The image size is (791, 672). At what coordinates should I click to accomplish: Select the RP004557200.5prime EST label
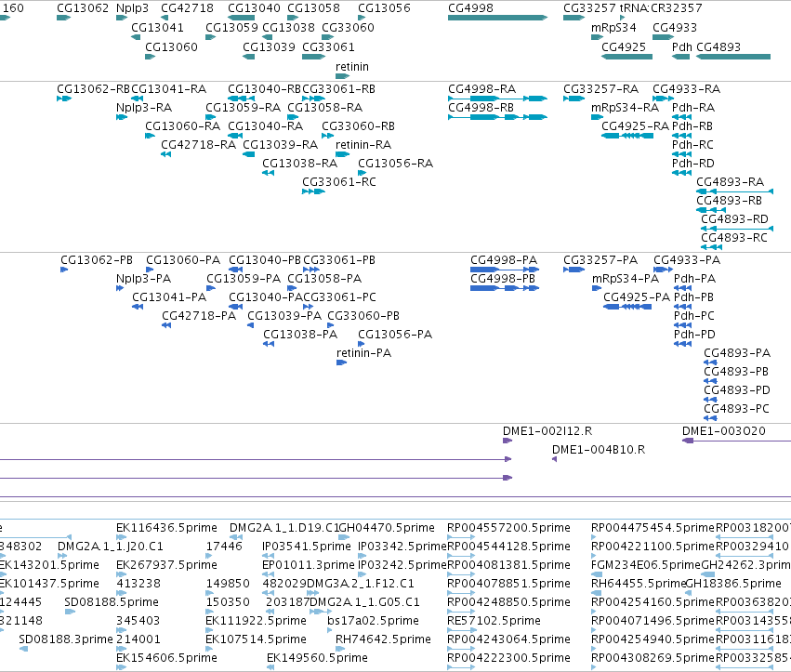508,528
